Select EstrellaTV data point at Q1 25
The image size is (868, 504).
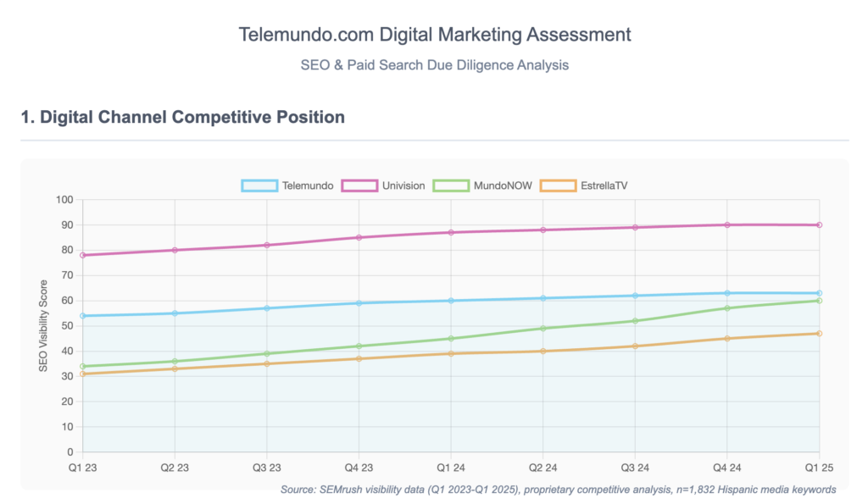(820, 334)
